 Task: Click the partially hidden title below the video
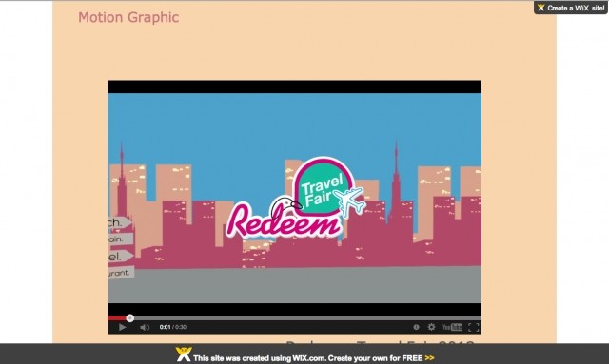(380, 343)
